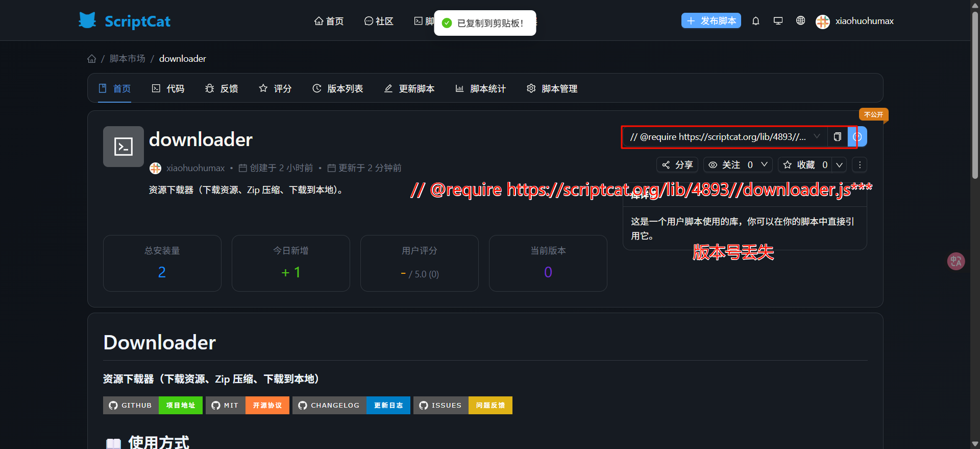Open the notifications bell
The height and width of the screenshot is (449, 980).
tap(755, 21)
